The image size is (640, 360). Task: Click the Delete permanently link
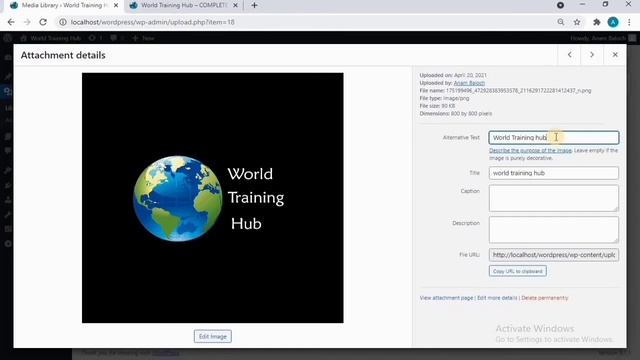pos(544,298)
